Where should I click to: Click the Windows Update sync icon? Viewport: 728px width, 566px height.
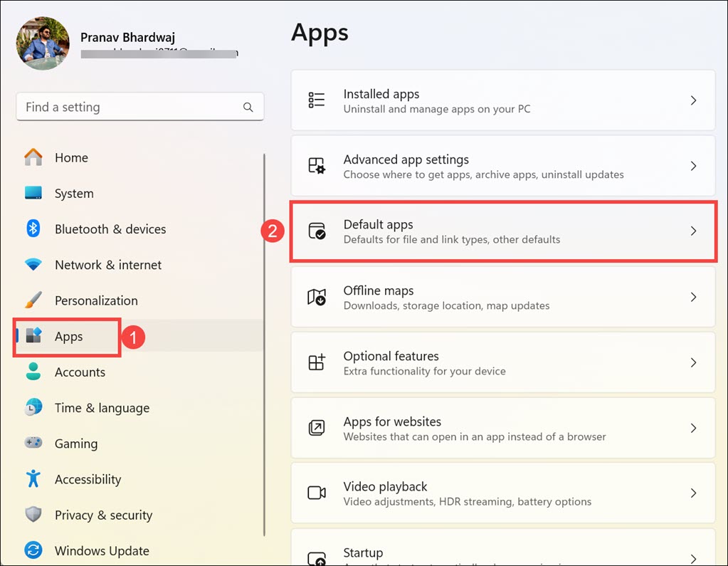point(33,550)
